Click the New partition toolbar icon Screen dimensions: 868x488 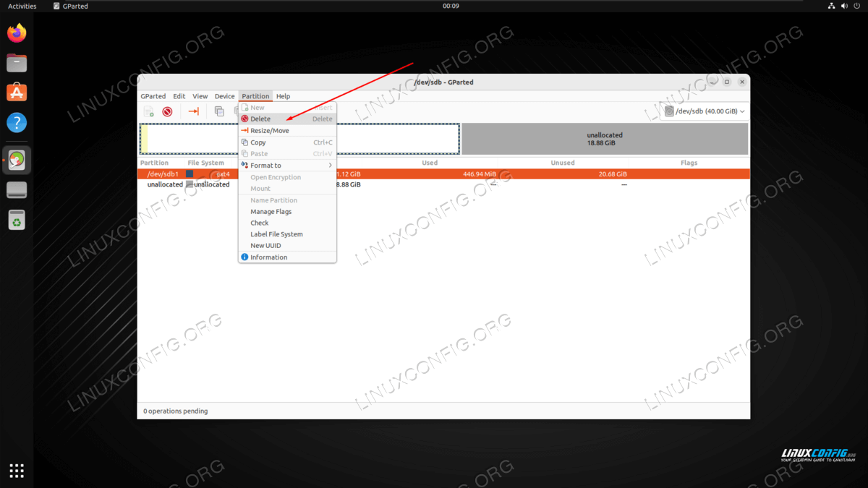click(x=148, y=111)
